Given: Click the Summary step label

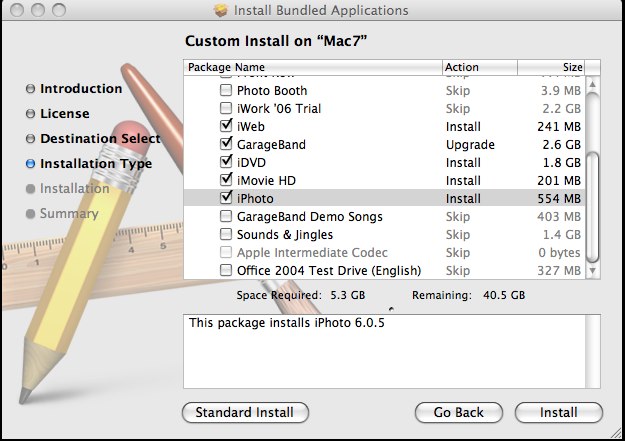Looking at the screenshot, I should (x=69, y=214).
